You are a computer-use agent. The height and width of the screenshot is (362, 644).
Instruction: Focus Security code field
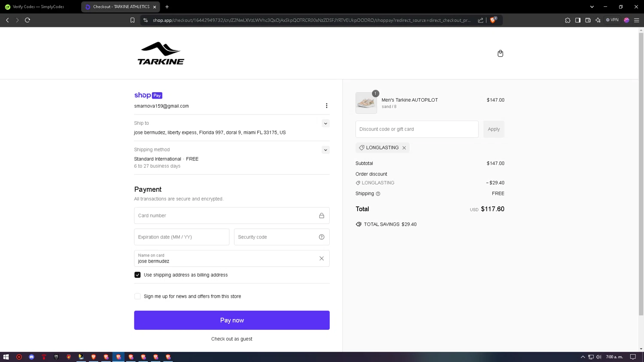click(282, 237)
